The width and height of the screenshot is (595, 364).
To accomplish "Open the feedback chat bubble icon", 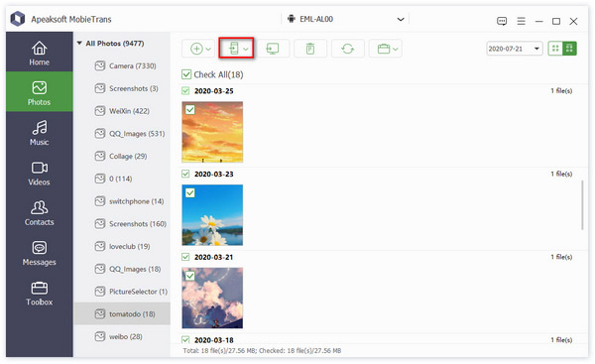I will pos(502,21).
